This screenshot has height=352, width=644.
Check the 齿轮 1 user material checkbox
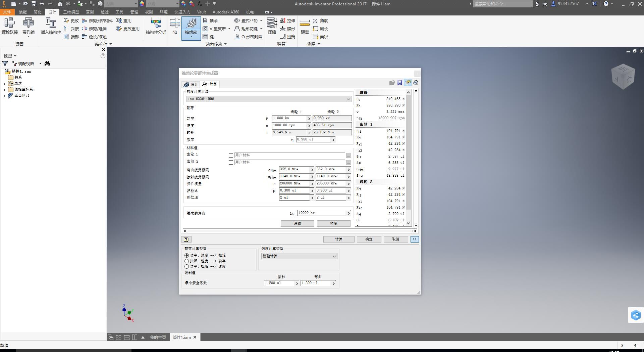pos(231,155)
